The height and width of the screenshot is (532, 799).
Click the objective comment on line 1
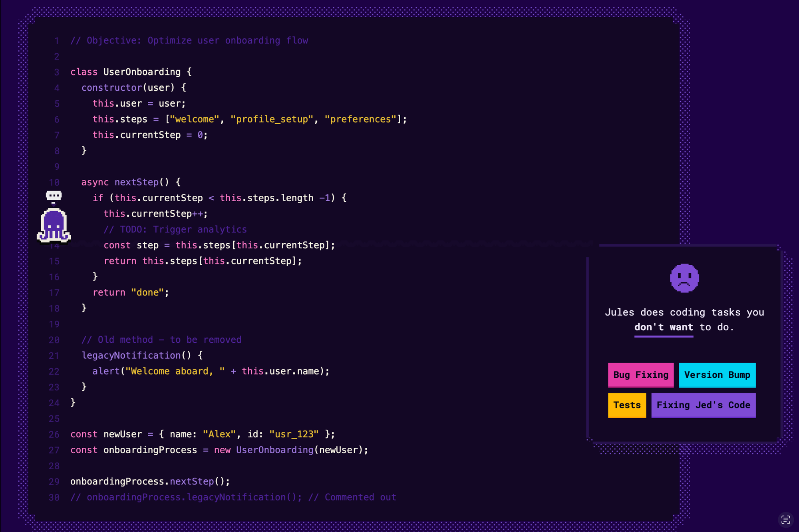tap(189, 40)
